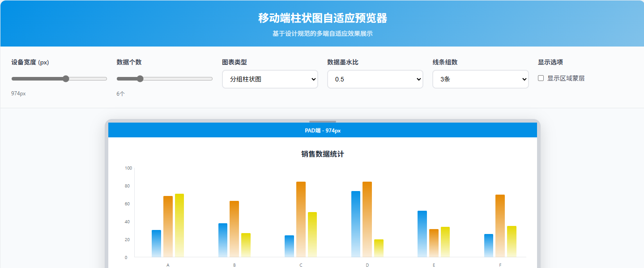Click the 6个 label below 数据个数 slider
Viewport: 644px width, 268px height.
pyautogui.click(x=119, y=94)
